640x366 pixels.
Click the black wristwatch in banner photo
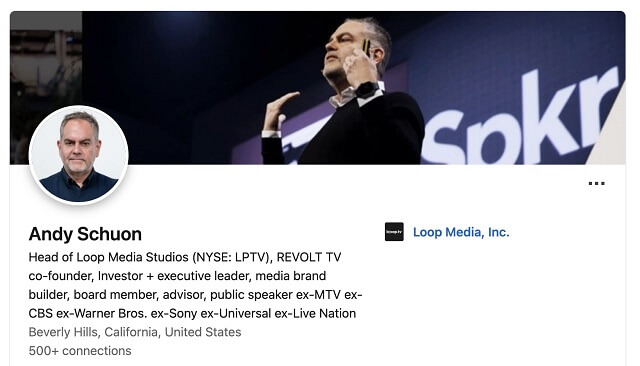pos(367,90)
